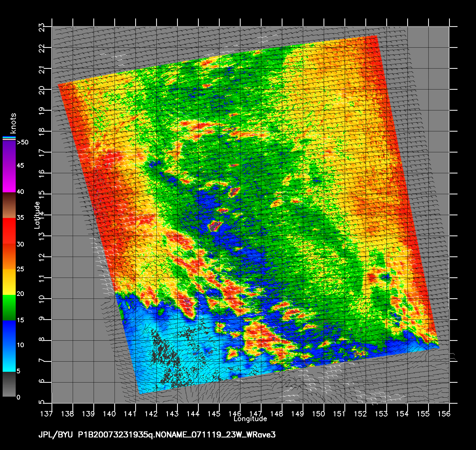
Task: Click the yellow 20-25 knot band on the color scale
Action: coord(9,282)
